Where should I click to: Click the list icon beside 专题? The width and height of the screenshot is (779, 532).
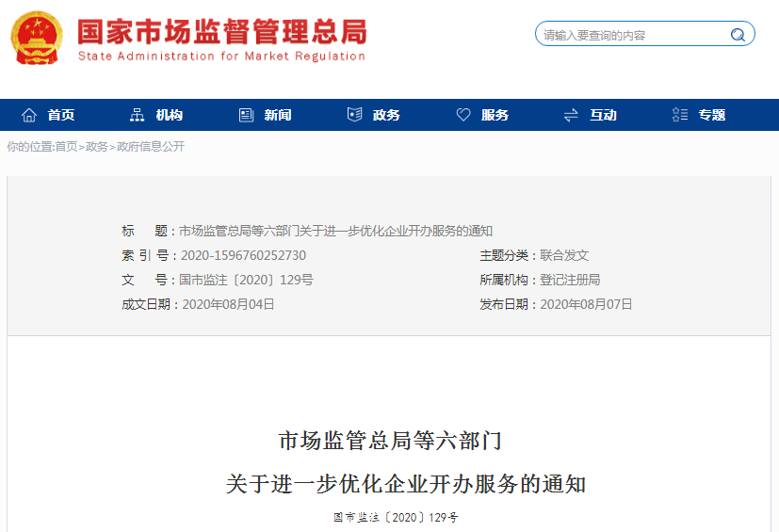[x=680, y=115]
